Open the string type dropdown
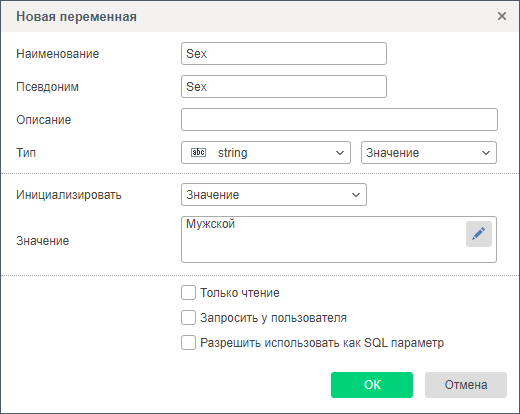 [266, 153]
